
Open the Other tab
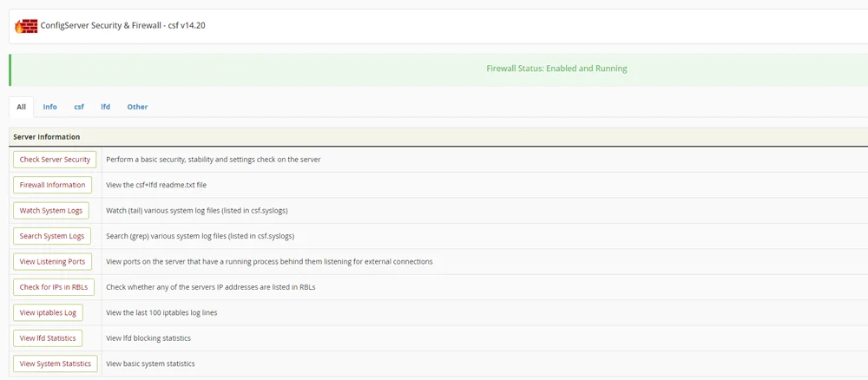[137, 107]
